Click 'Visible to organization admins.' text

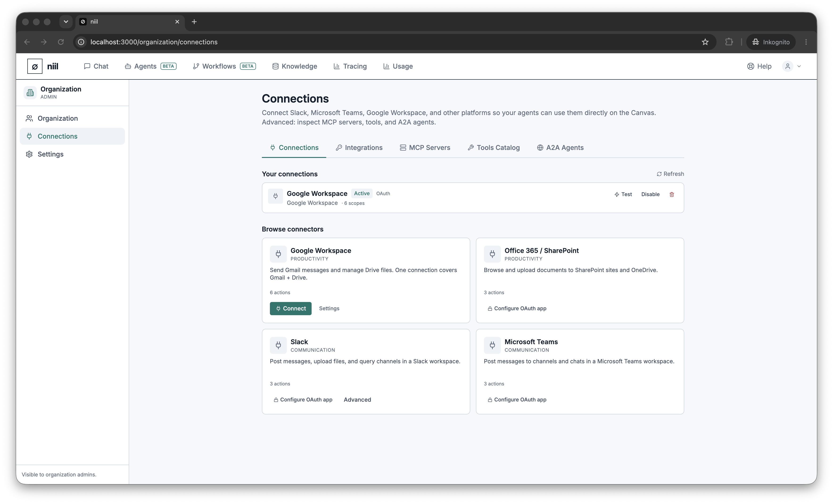click(x=59, y=475)
